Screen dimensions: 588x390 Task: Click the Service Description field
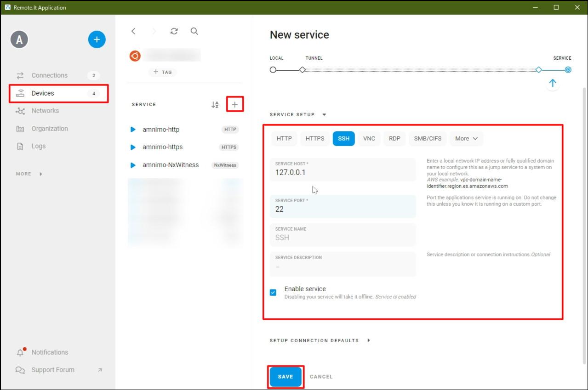click(x=343, y=264)
